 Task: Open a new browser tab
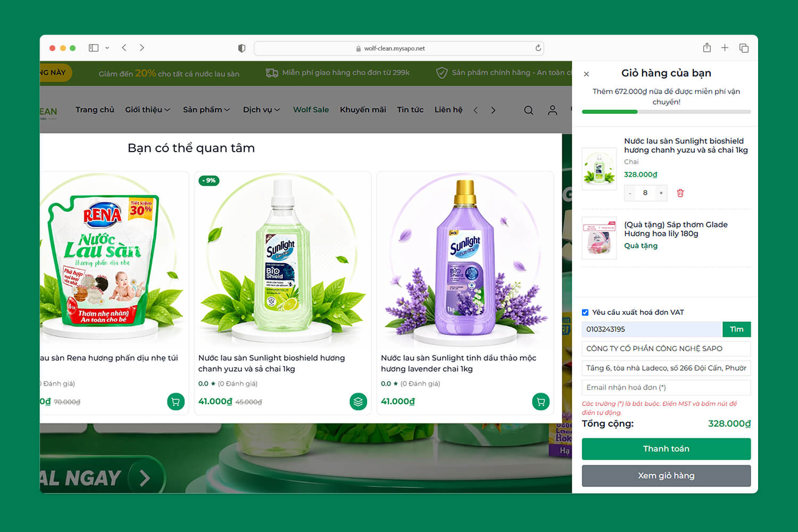click(x=725, y=48)
